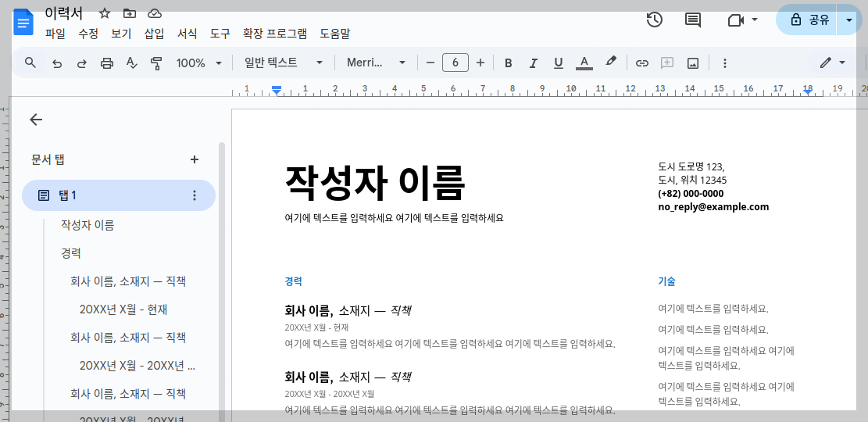Select the paint format tool

156,63
